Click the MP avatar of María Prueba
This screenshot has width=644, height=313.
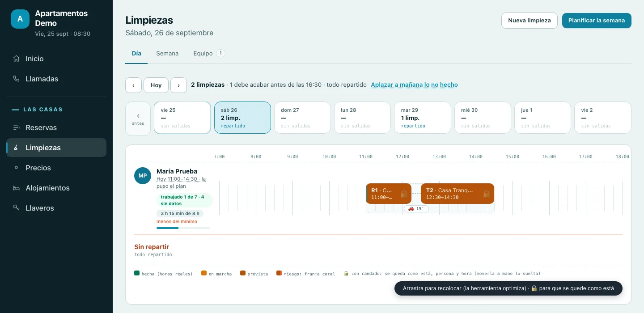tap(143, 175)
